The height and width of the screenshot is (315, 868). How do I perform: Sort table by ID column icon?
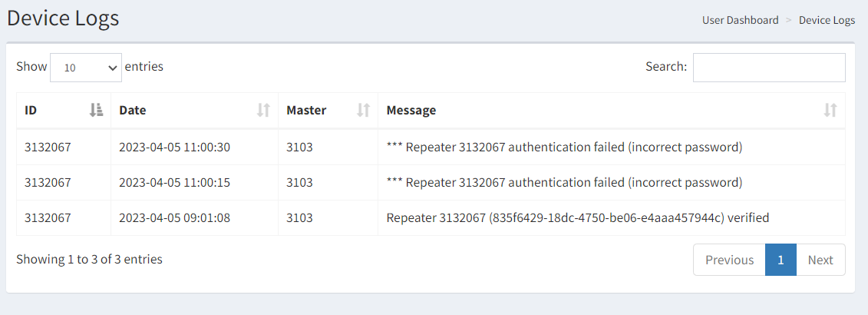(x=97, y=111)
